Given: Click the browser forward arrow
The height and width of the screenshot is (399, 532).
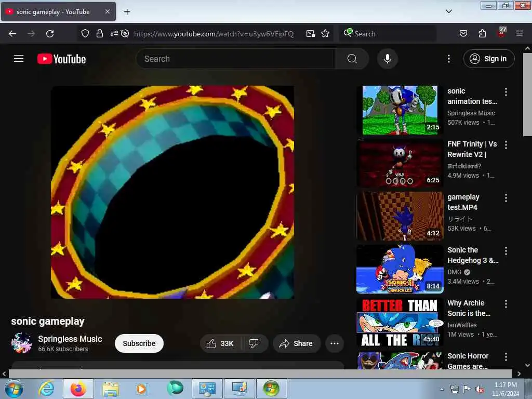Looking at the screenshot, I should point(31,34).
